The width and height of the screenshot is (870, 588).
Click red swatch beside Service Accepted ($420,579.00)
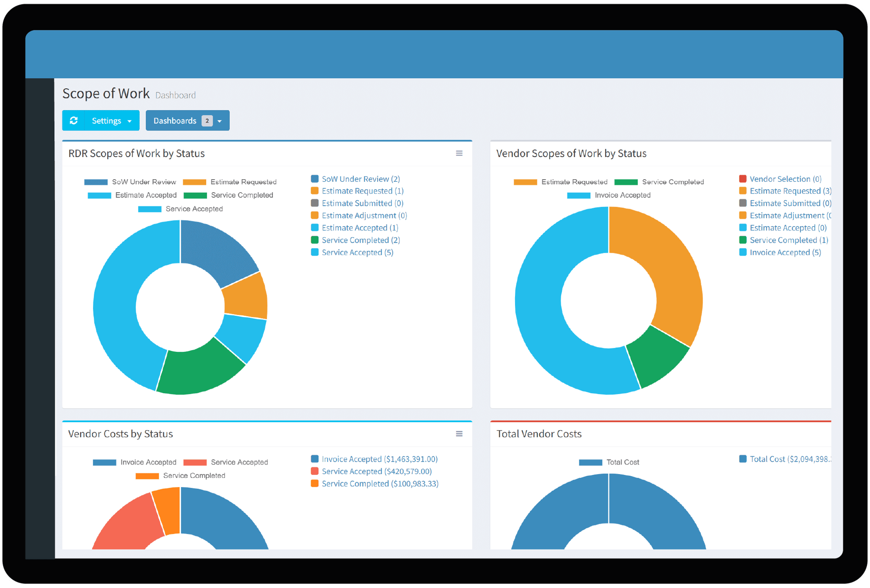(x=315, y=471)
